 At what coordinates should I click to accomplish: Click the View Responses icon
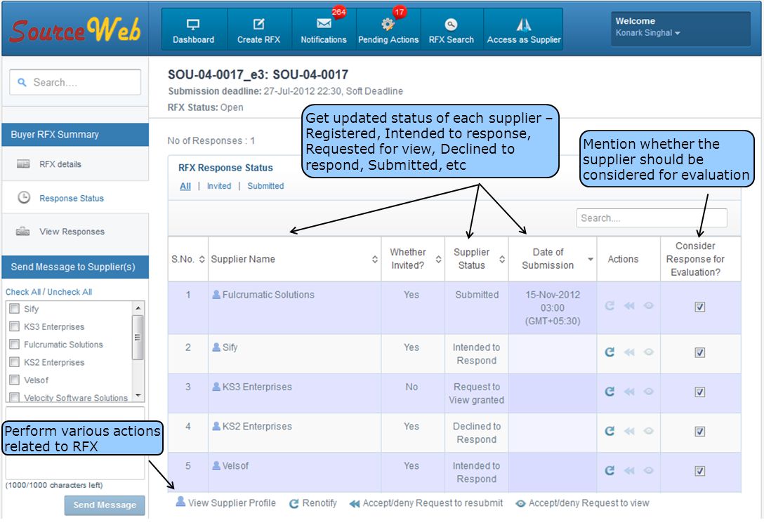click(23, 231)
